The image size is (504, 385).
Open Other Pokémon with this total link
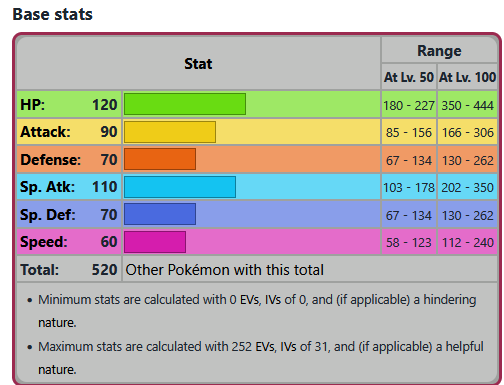pyautogui.click(x=224, y=270)
